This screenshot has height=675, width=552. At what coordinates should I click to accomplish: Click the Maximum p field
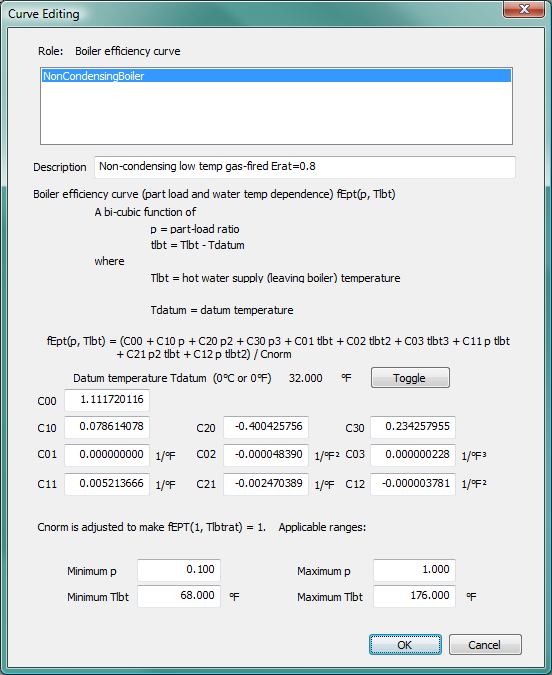click(414, 570)
